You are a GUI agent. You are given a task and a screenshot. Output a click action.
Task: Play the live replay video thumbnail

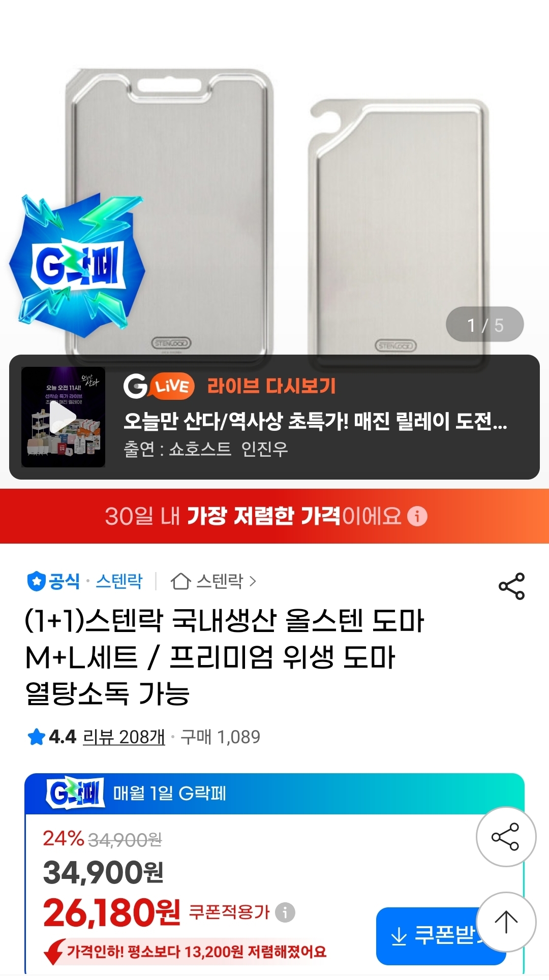point(63,417)
